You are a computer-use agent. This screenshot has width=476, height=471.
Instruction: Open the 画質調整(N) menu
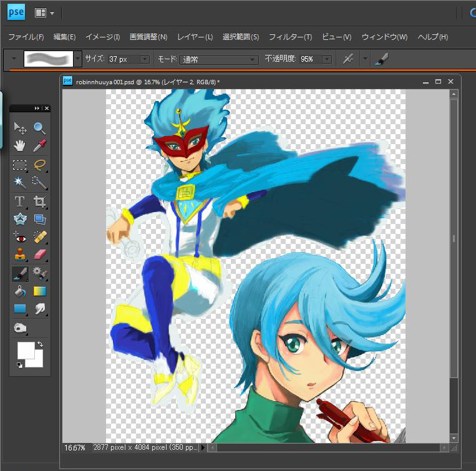tap(148, 37)
